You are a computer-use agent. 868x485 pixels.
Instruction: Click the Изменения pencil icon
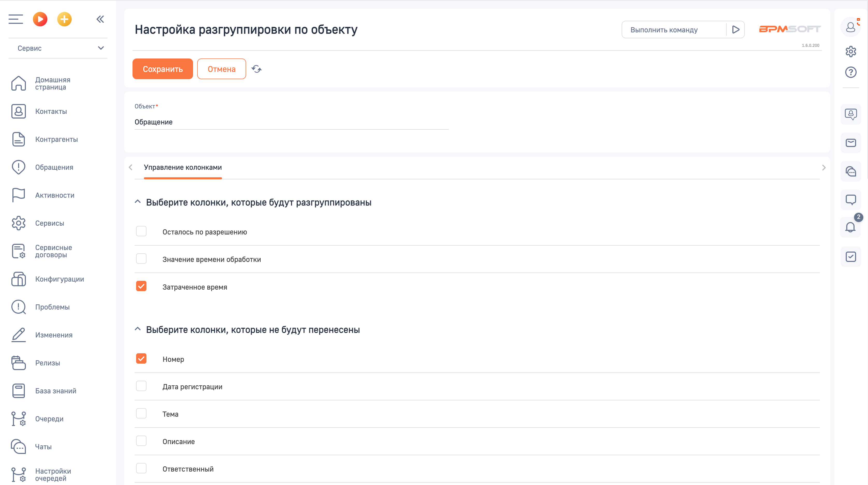19,335
